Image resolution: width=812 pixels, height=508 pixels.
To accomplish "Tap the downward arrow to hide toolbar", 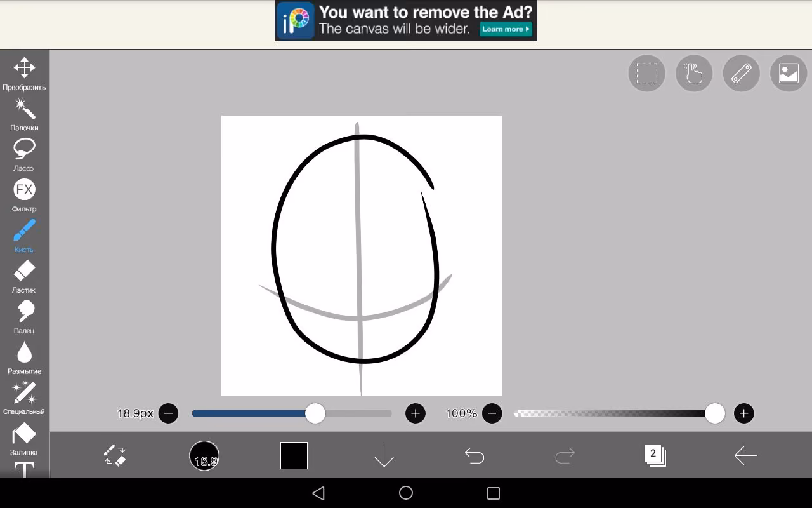I will pyautogui.click(x=384, y=455).
